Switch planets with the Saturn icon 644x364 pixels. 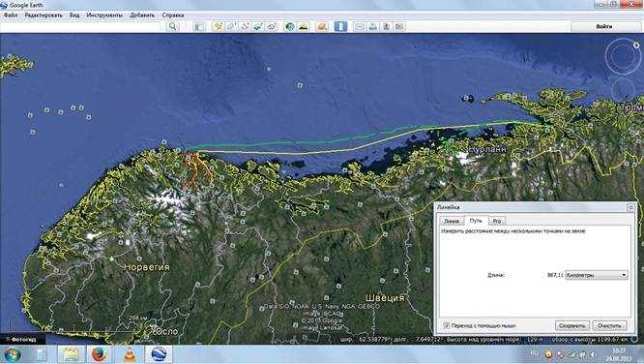tap(322, 27)
